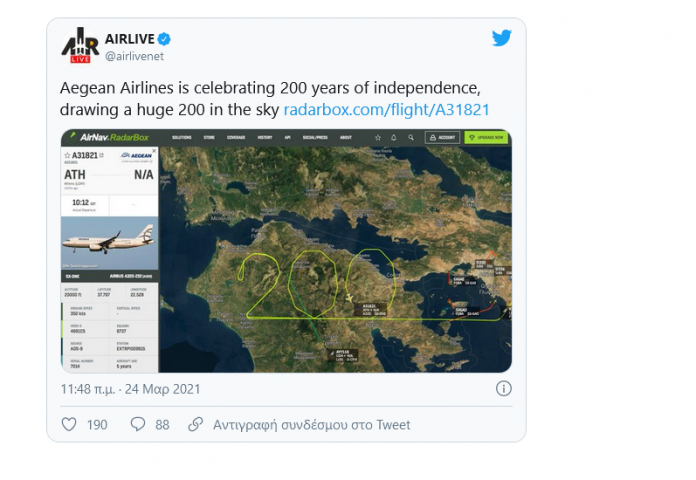696x480 pixels.
Task: Click the search magnifier in RadarBox header
Action: point(410,137)
